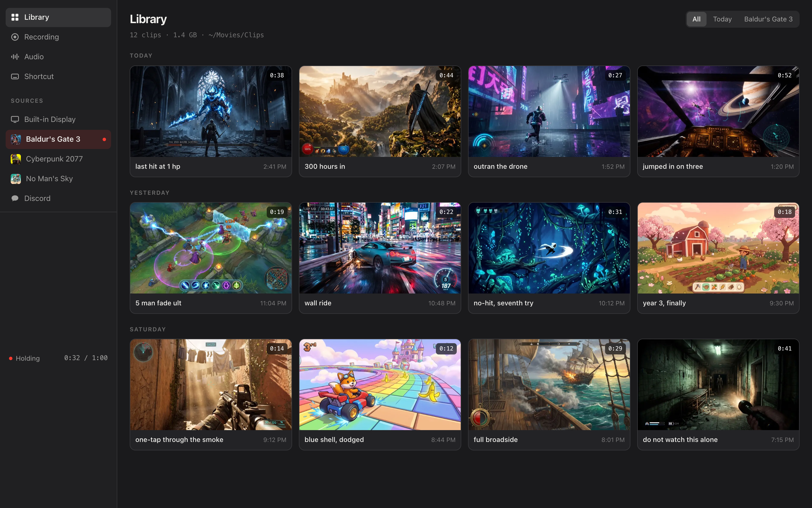Open the Shortcut section
Viewport: 812px width, 508px height.
(58, 76)
